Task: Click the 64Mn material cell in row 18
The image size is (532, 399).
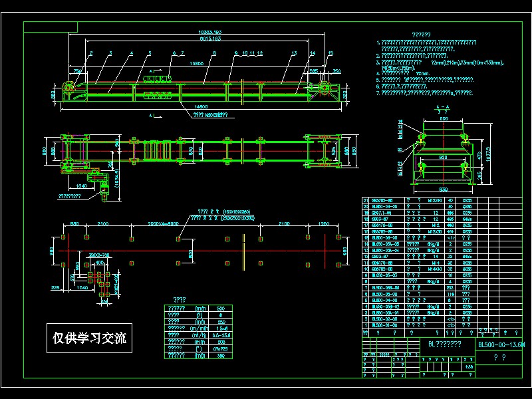Action: (467, 219)
